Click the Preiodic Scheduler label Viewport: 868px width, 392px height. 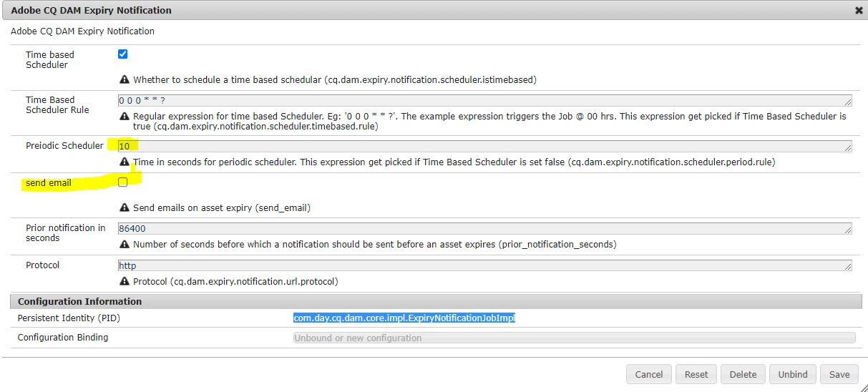pos(64,146)
